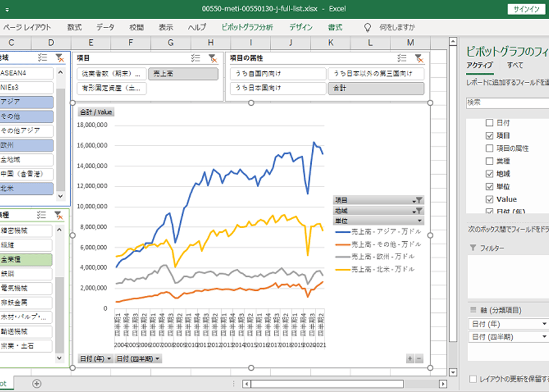
Task: Uncheck the 地域 field checkbox
Action: click(490, 173)
